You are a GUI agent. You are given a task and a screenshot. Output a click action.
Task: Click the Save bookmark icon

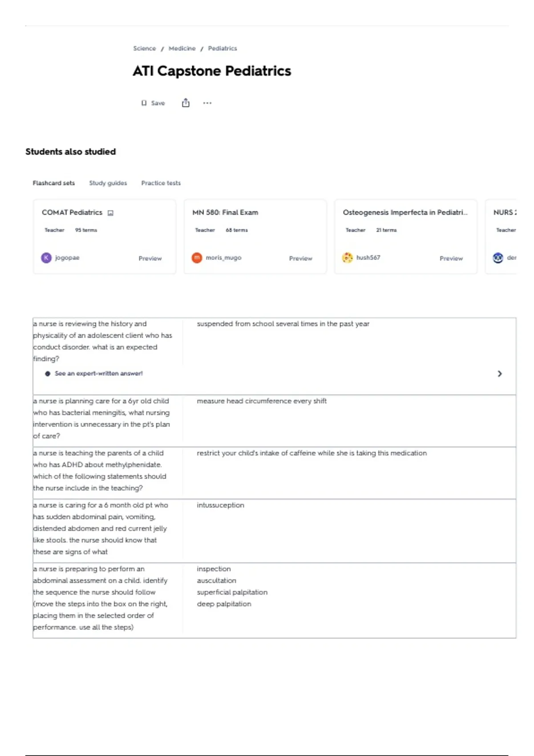coord(144,103)
